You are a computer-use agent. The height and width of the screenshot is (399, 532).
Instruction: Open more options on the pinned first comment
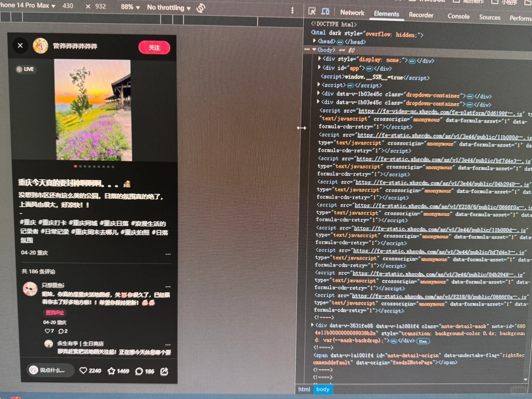[168, 287]
